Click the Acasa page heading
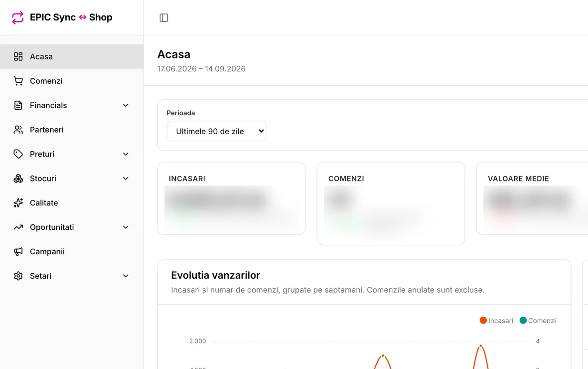The image size is (588, 369). click(x=173, y=54)
